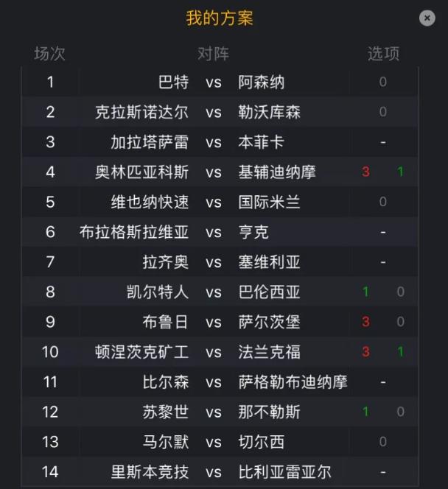Select green 1 option for 奥林匹亚科斯 match
Screen dimensions: 448x489
tap(400, 172)
